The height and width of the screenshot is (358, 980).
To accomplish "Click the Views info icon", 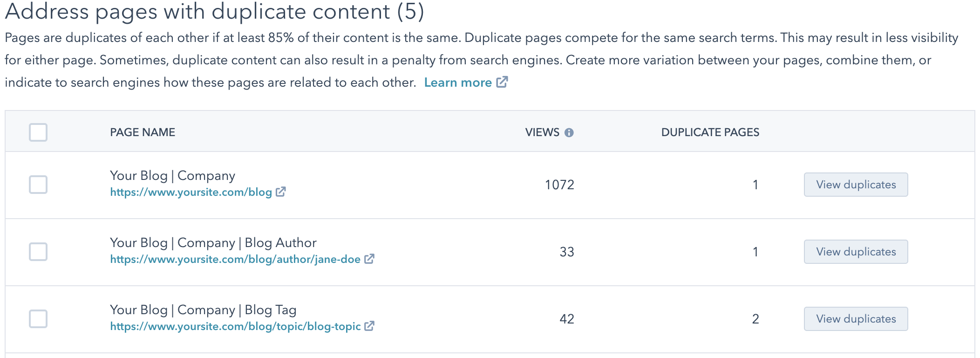I will [569, 133].
